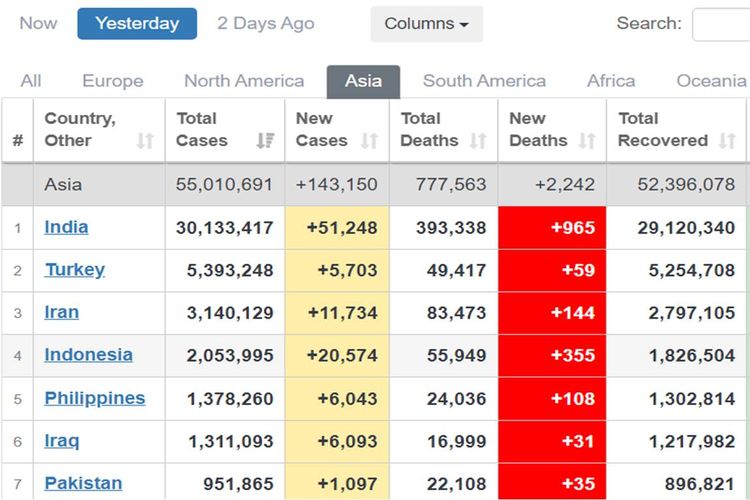Image resolution: width=750 pixels, height=500 pixels.
Task: Select Iraq new deaths +31 cell
Action: [552, 441]
